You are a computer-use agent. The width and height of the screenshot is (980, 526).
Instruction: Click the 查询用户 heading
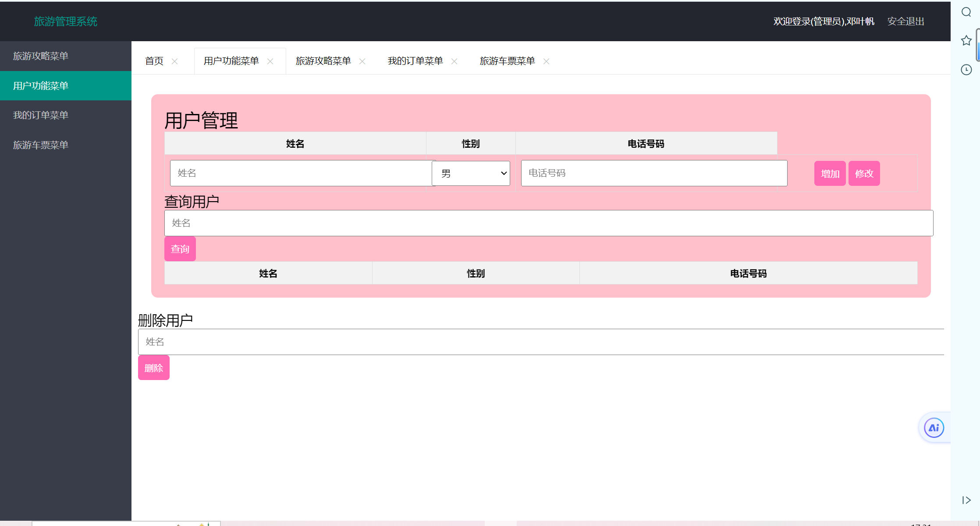coord(192,202)
